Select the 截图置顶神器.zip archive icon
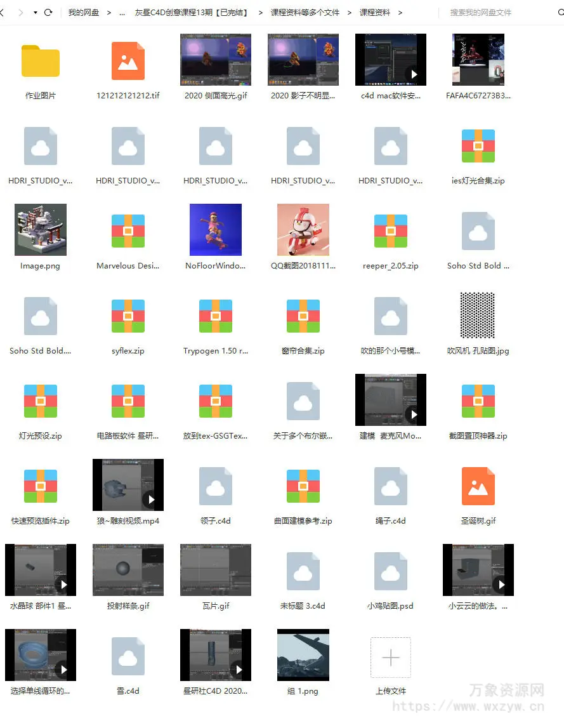This screenshot has height=728, width=564. [x=478, y=401]
